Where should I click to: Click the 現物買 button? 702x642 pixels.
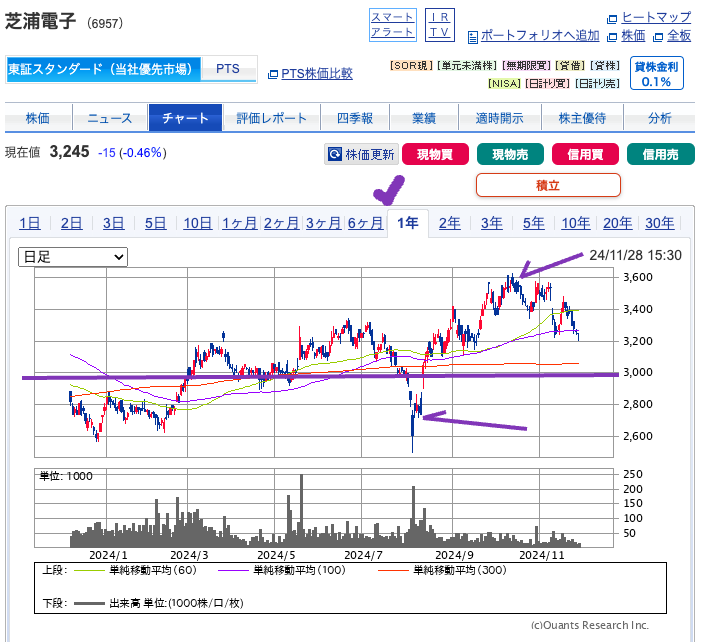(435, 154)
